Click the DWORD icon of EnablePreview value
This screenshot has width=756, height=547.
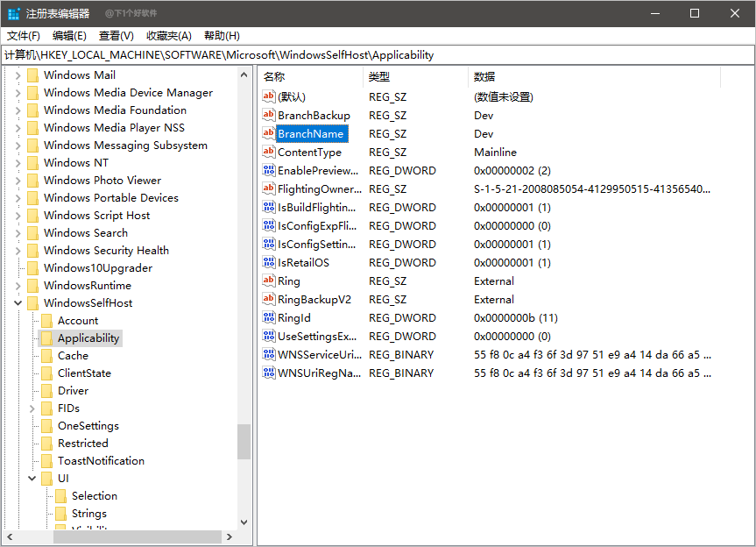click(x=269, y=170)
